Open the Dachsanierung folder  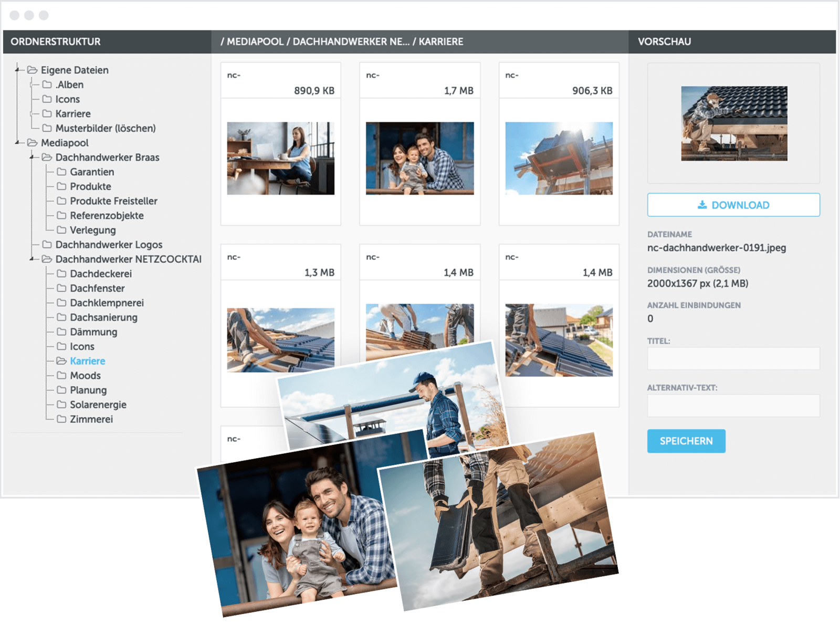pos(103,317)
